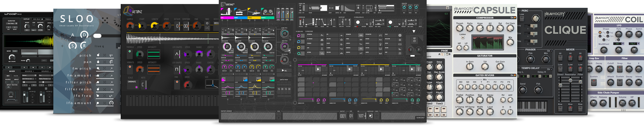Click the DPL impact routing button in Whoosh
This screenshot has width=644, height=131.
(9, 87)
